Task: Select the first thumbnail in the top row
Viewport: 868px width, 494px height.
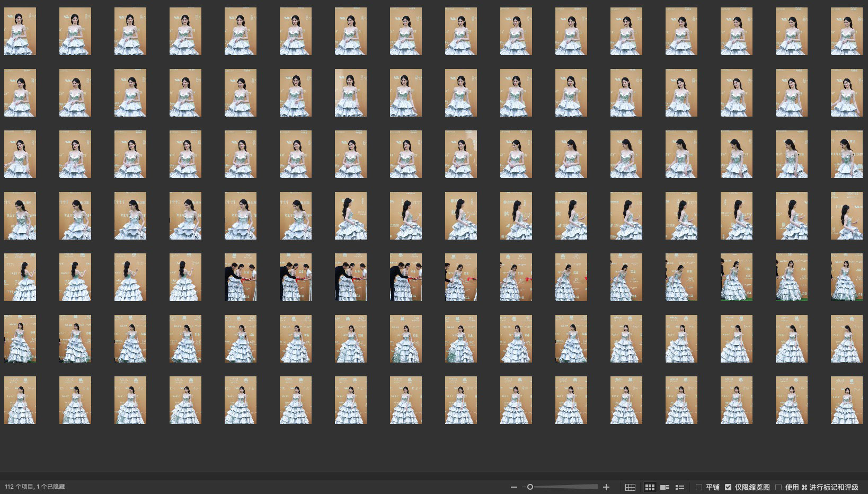Action: [20, 31]
